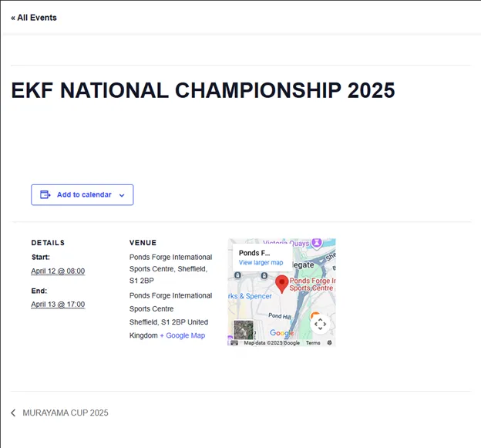Navigate to previous event Murayama Cup 2025
The image size is (481, 448).
tap(65, 413)
